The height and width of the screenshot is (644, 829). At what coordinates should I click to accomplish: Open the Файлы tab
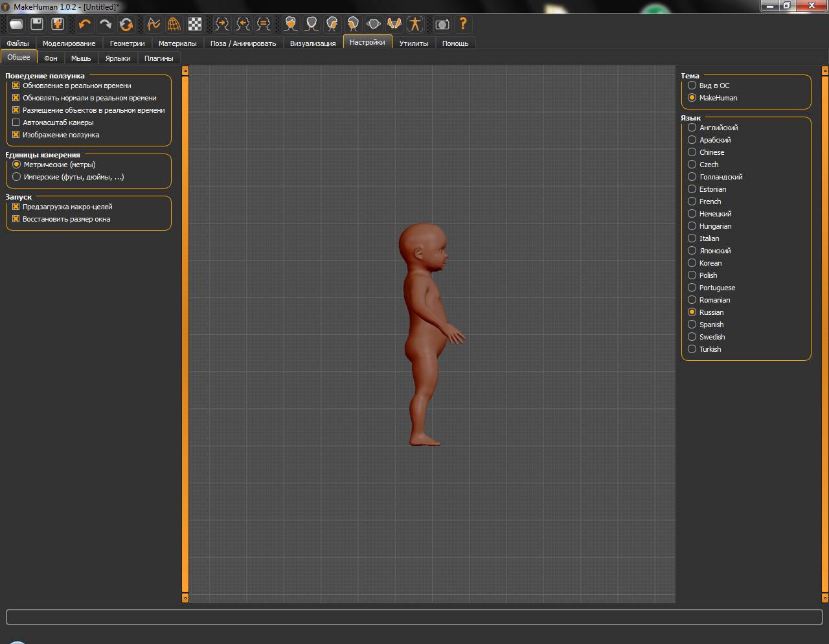(17, 43)
